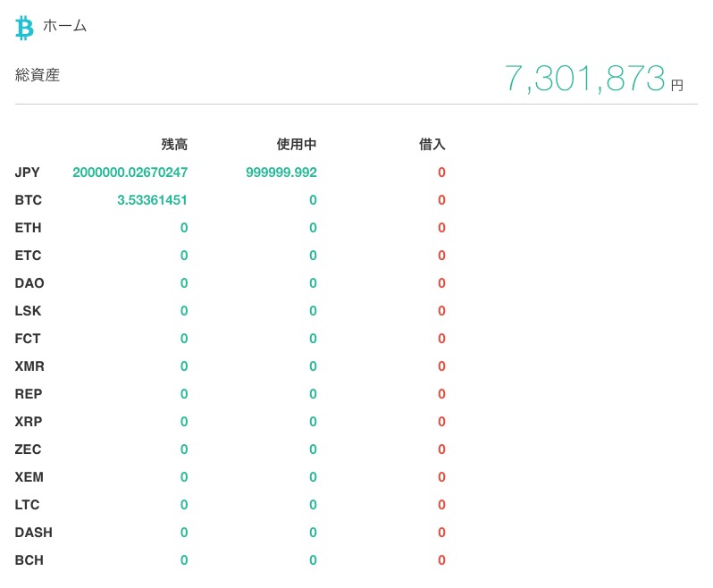Click the BCH borrowed amount zero
Image resolution: width=713 pixels, height=588 pixels.
[x=441, y=560]
